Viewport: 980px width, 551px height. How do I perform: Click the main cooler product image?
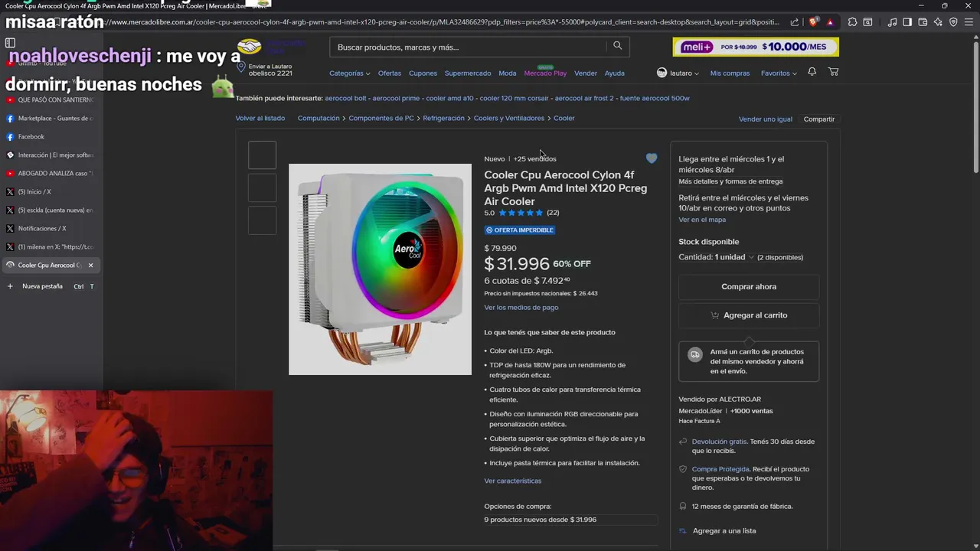pyautogui.click(x=380, y=269)
